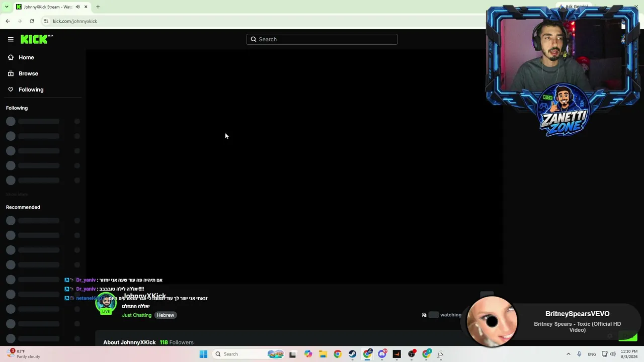Click the Britney Spears round thumbnail

492,321
